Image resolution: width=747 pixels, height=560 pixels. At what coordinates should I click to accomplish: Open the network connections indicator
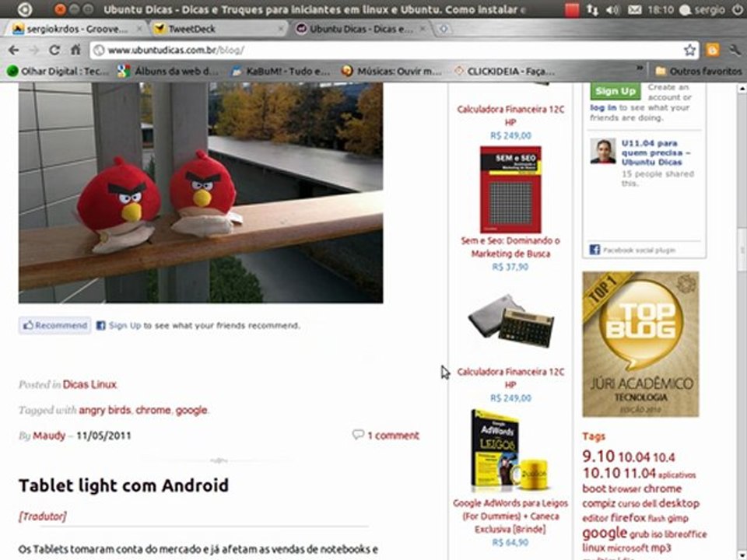click(592, 9)
